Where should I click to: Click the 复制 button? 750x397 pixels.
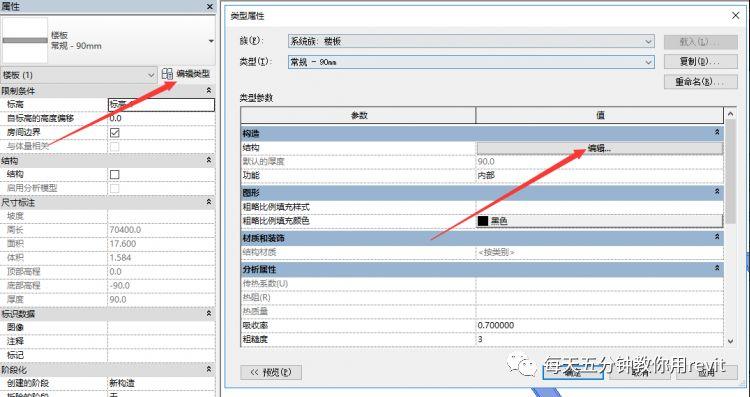click(701, 62)
